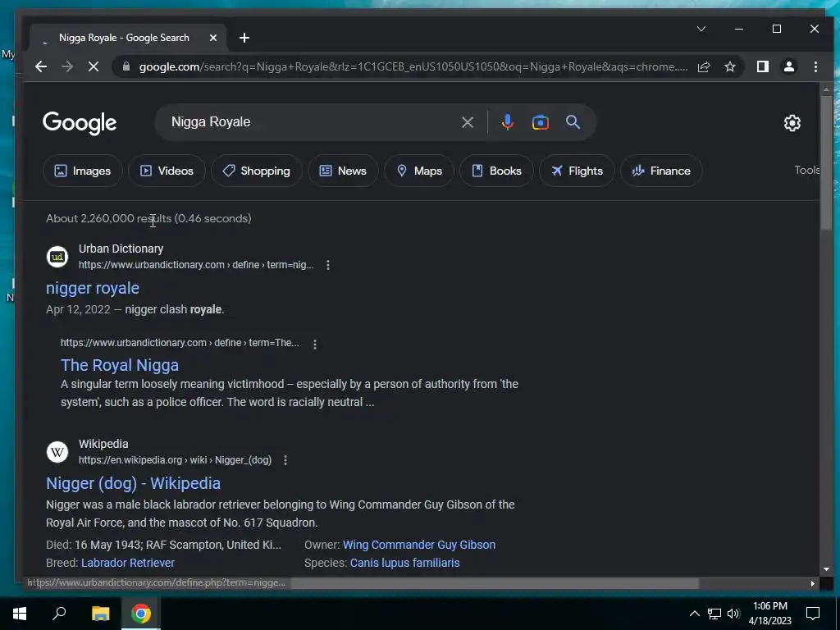Switch to Maps results
840x630 pixels.
coord(419,171)
